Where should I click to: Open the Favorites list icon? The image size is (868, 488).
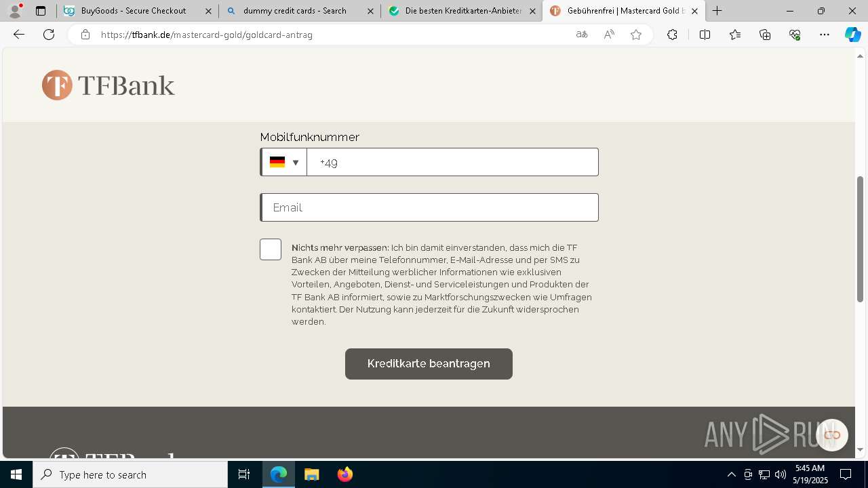(x=735, y=35)
